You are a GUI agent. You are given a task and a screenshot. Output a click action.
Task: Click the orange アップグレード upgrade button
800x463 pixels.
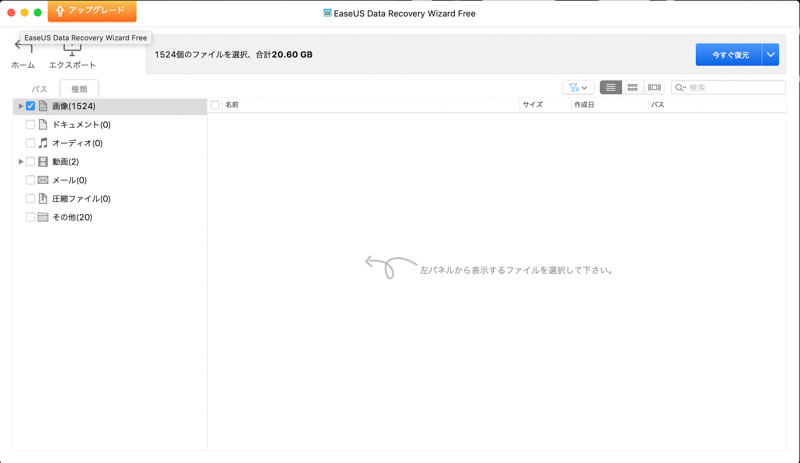point(92,11)
